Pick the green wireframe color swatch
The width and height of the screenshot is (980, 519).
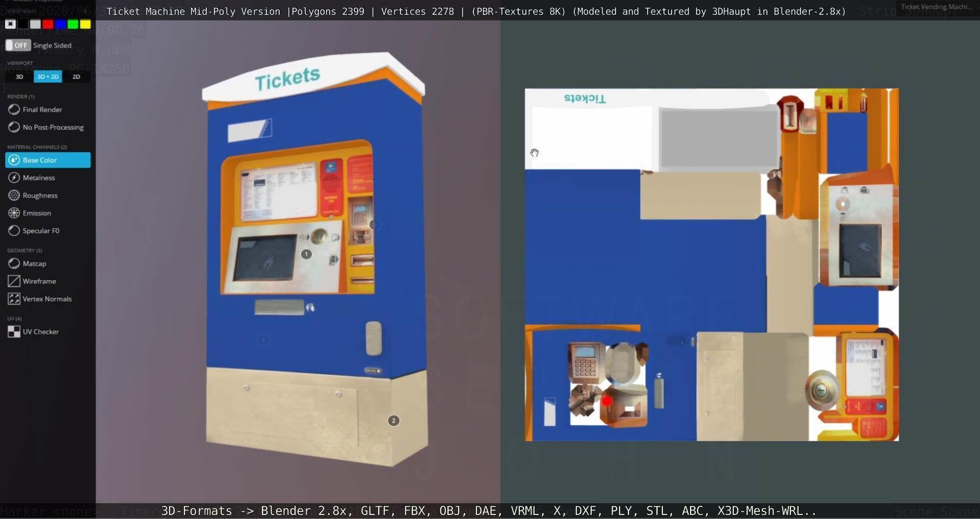click(73, 24)
